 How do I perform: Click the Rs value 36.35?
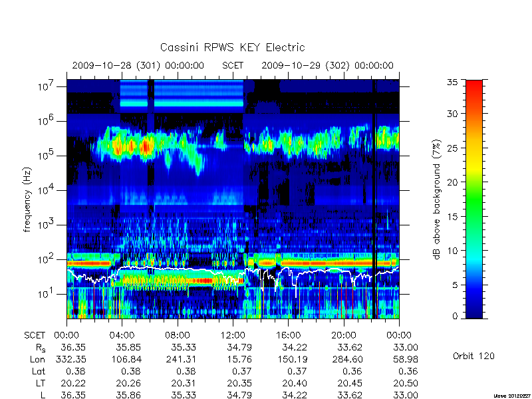click(73, 347)
